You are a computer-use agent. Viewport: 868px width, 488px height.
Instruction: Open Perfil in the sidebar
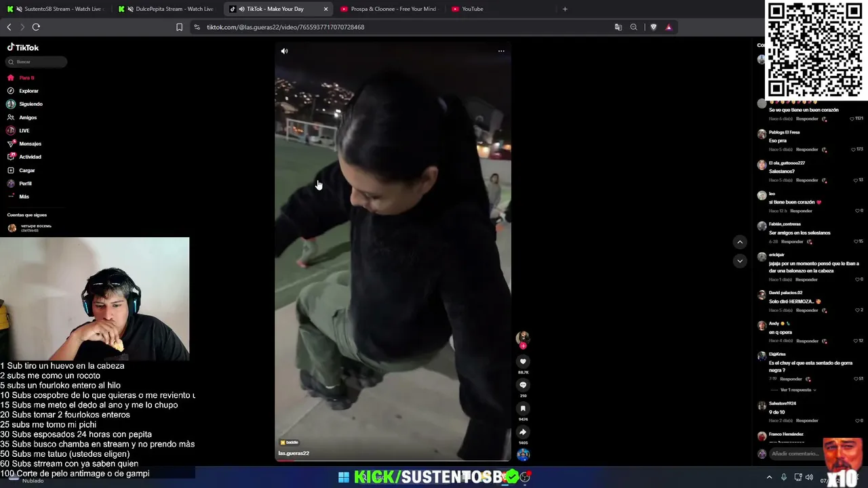(19, 184)
